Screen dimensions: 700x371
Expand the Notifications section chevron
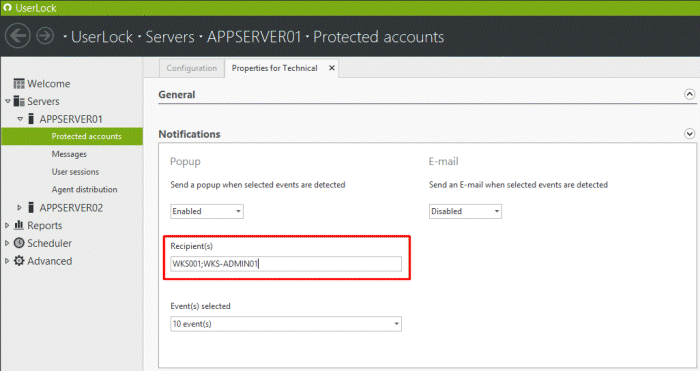[689, 133]
